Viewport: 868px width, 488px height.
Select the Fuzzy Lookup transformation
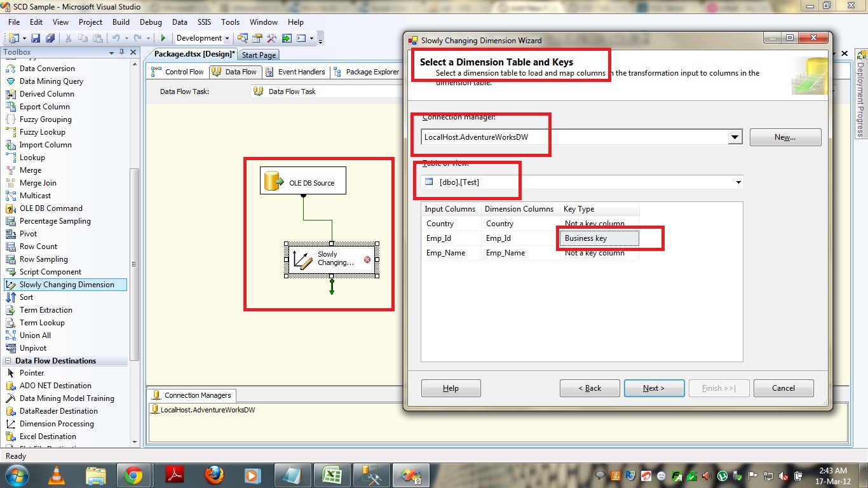(x=42, y=132)
